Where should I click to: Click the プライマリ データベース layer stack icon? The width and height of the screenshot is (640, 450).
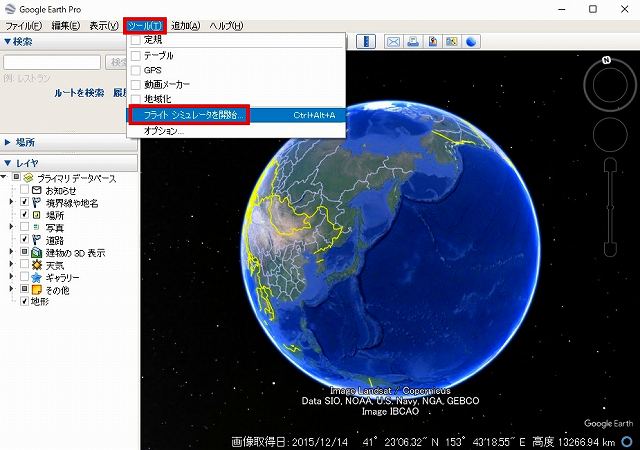pos(28,178)
